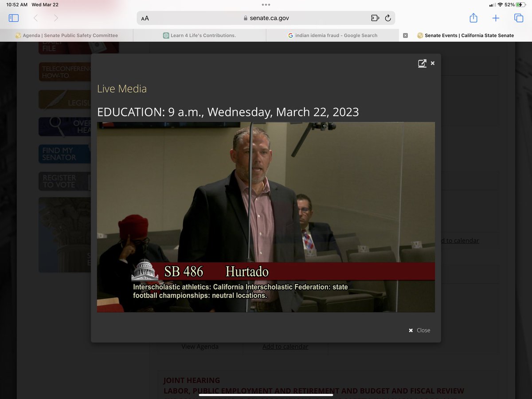Click the Education 9 a.m. hearing title
The height and width of the screenshot is (399, 532).
[228, 112]
